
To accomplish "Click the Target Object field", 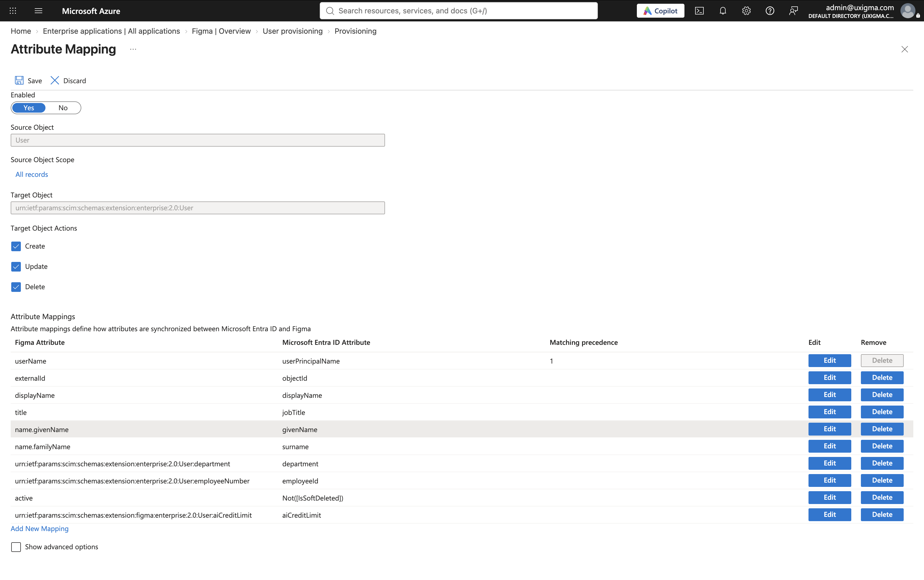I will 198,208.
